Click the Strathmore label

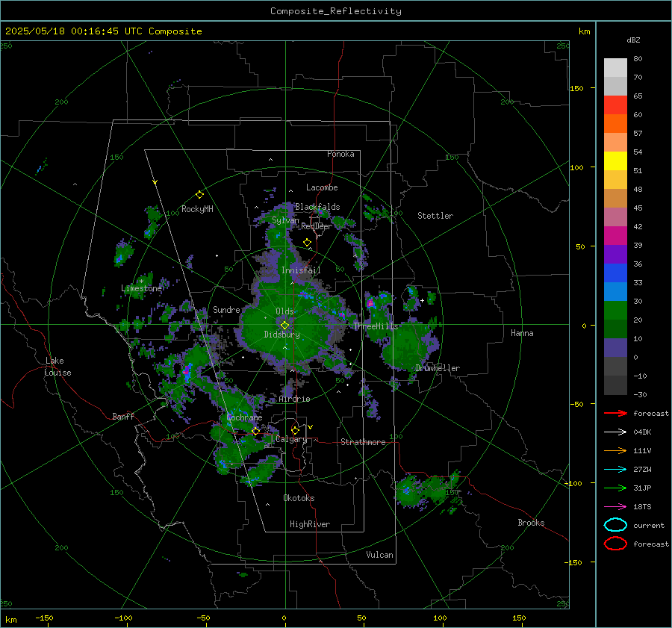pos(363,442)
